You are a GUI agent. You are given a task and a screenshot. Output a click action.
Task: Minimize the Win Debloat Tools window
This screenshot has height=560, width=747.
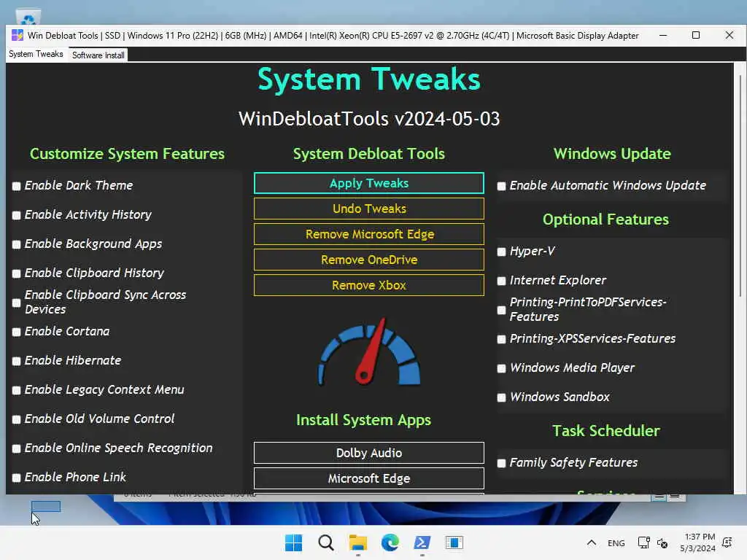tap(662, 35)
